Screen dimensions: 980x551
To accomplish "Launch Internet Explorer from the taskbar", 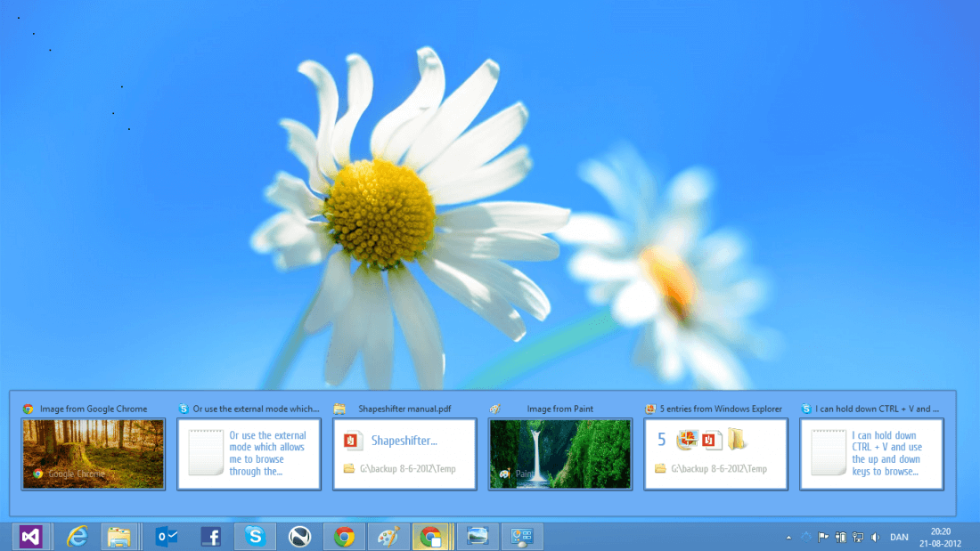I will 78,537.
